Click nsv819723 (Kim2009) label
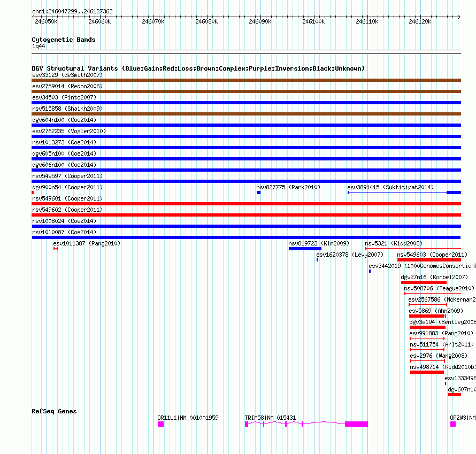This screenshot has width=476, height=454. (x=319, y=243)
